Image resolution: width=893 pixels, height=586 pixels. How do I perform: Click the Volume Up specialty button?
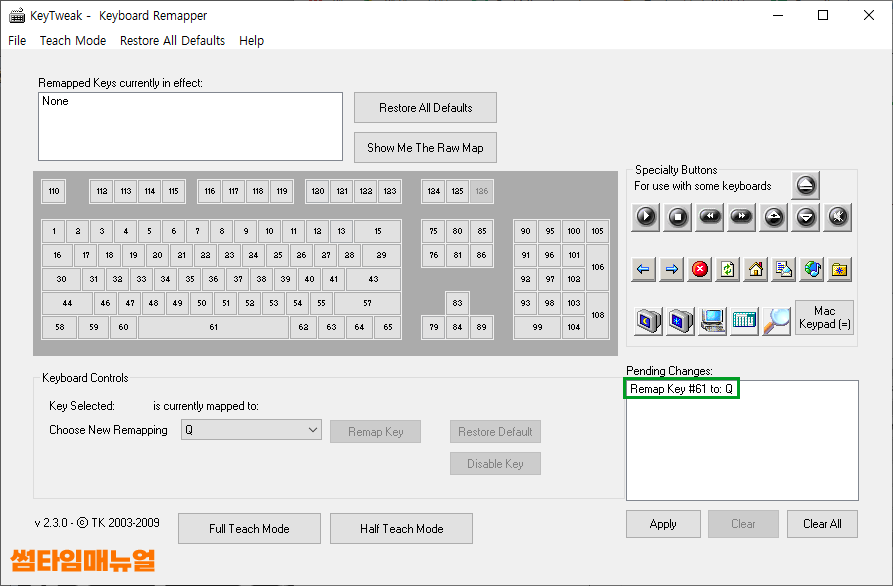coord(773,217)
